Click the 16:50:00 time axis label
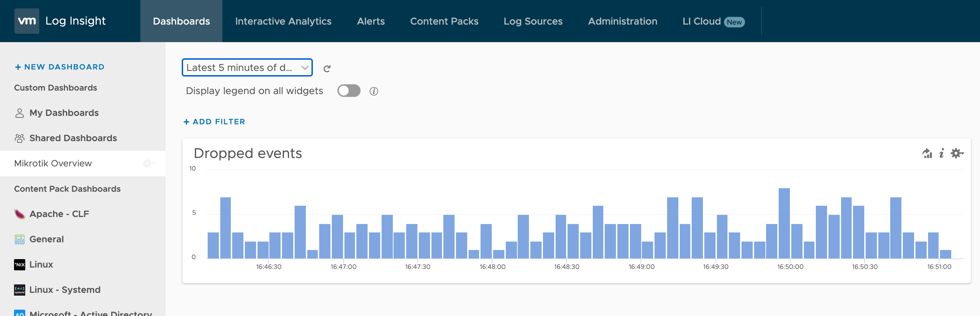 tap(790, 267)
